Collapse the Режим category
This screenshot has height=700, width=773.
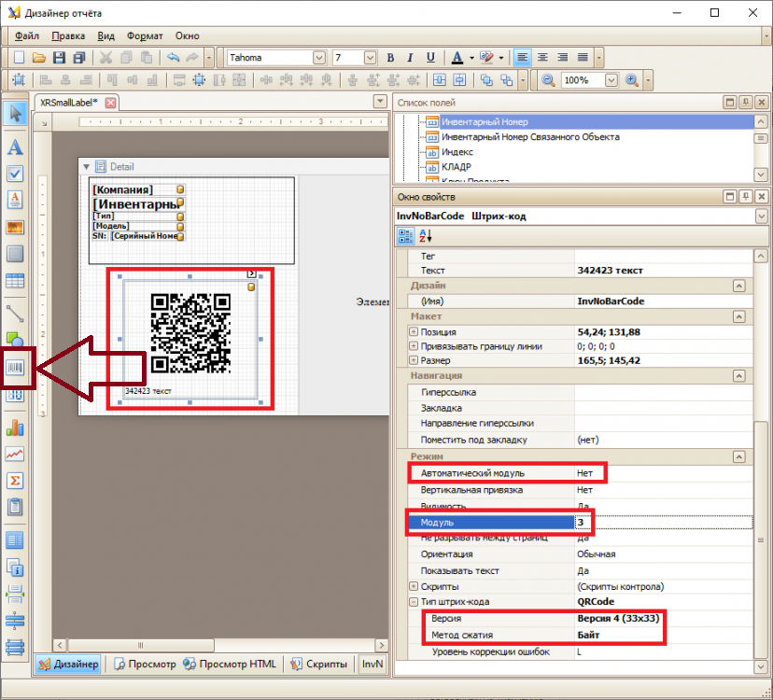[x=738, y=456]
